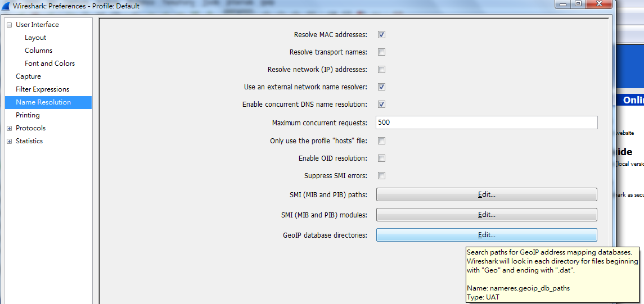
Task: Select Statistics in the preferences tree
Action: click(29, 141)
